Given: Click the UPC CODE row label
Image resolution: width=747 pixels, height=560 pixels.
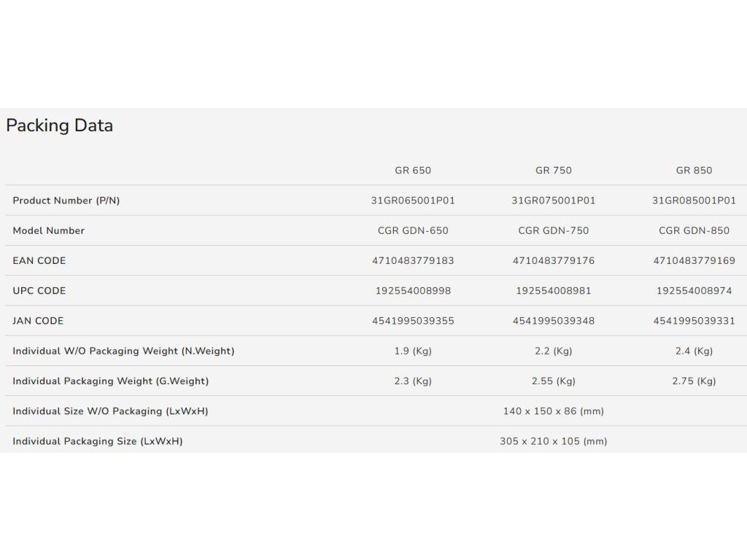Looking at the screenshot, I should pyautogui.click(x=39, y=291).
